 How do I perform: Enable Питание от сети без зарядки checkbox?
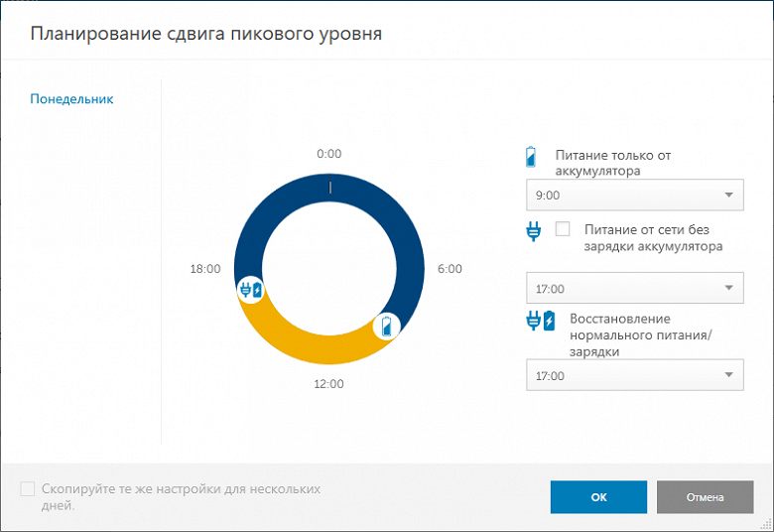(x=563, y=228)
